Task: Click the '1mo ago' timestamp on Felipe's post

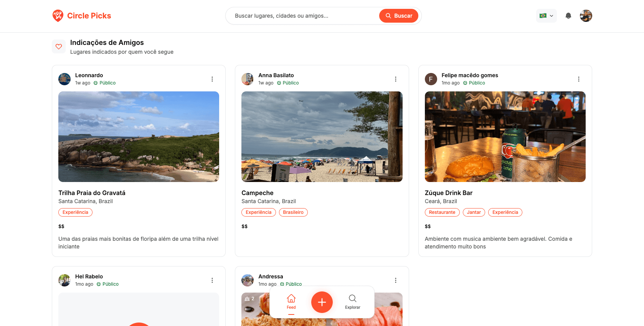Action: pos(451,83)
